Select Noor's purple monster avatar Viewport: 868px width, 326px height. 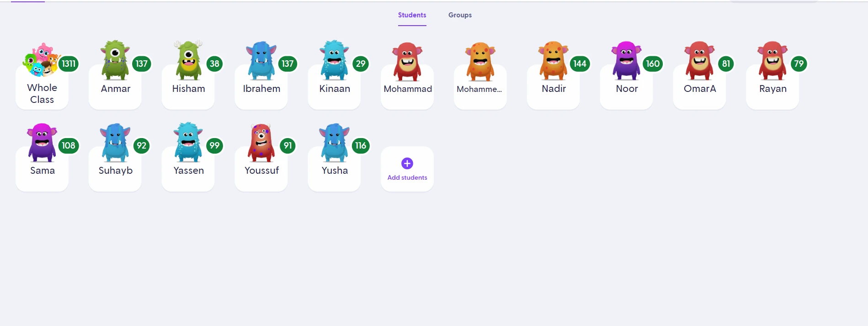pyautogui.click(x=627, y=60)
